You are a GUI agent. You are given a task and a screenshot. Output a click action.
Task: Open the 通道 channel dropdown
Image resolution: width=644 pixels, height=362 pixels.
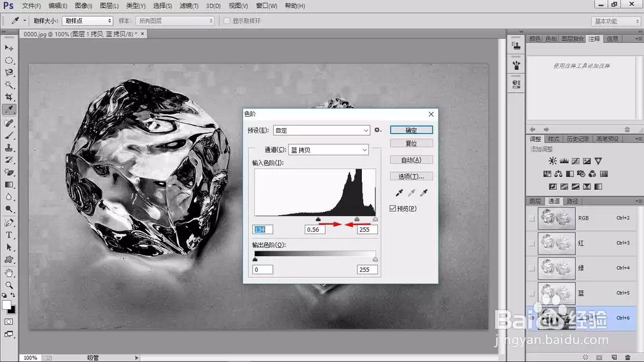pos(328,150)
